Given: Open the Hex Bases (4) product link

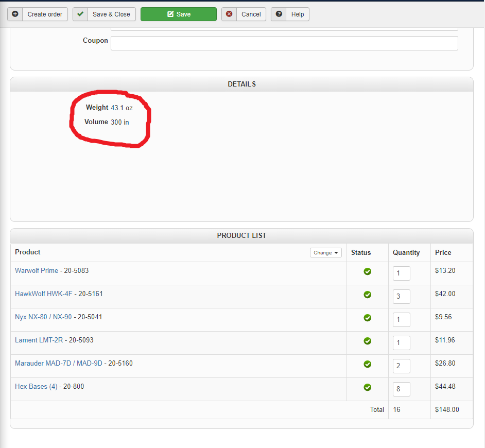Looking at the screenshot, I should point(36,386).
